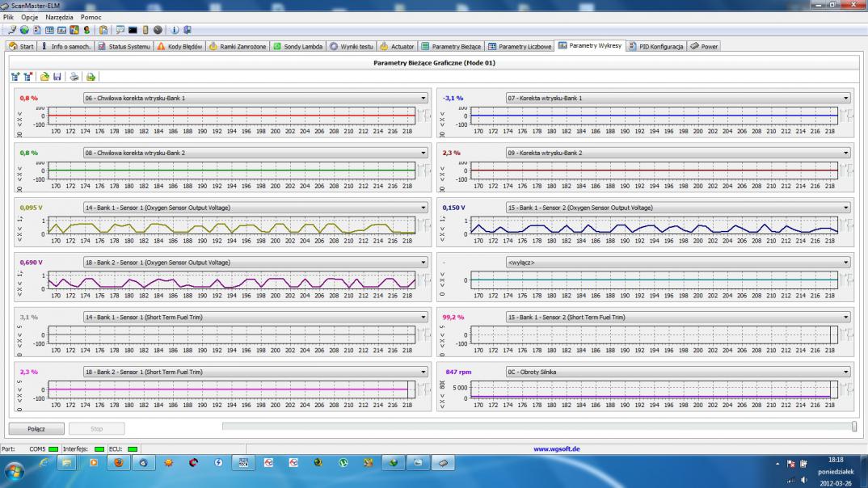The image size is (868, 488).
Task: Click the open folder icon in the graph toolbar
Action: (44, 77)
